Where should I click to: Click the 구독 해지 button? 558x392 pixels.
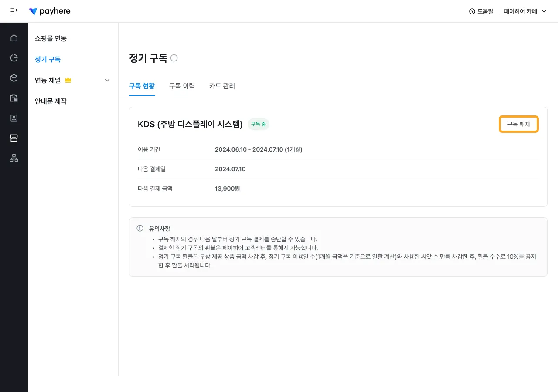pyautogui.click(x=518, y=124)
